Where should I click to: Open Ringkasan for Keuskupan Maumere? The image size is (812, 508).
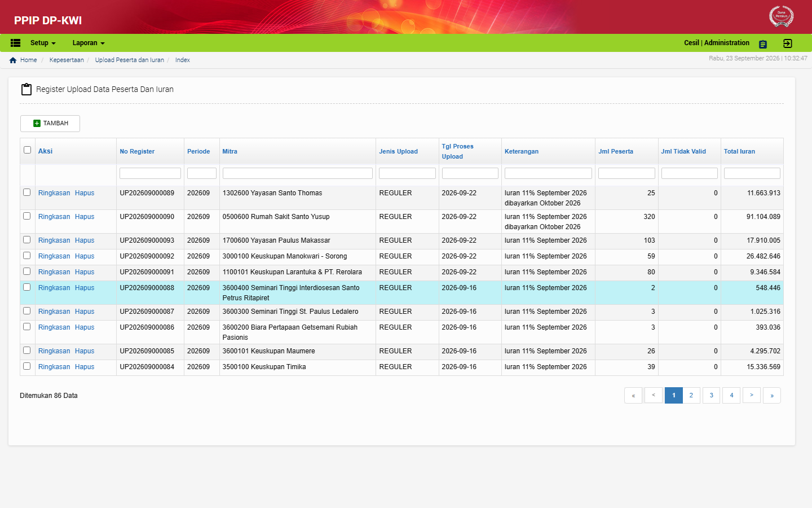point(54,351)
